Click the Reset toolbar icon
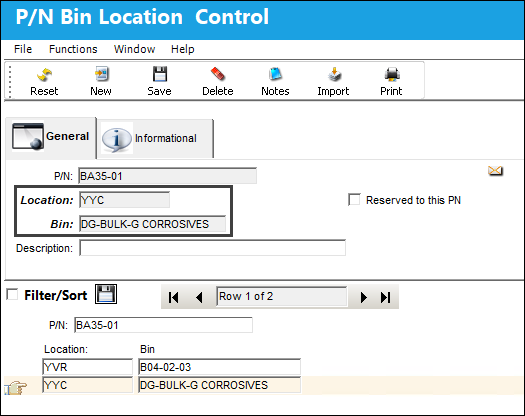525x416 pixels. [44, 81]
